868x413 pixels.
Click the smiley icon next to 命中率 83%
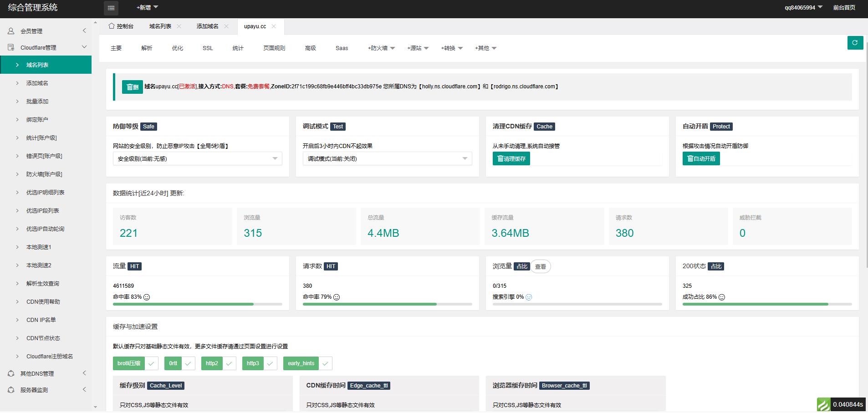tap(147, 297)
